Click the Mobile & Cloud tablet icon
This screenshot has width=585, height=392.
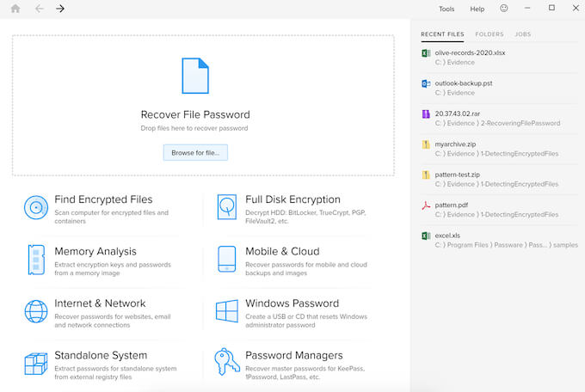click(x=227, y=259)
